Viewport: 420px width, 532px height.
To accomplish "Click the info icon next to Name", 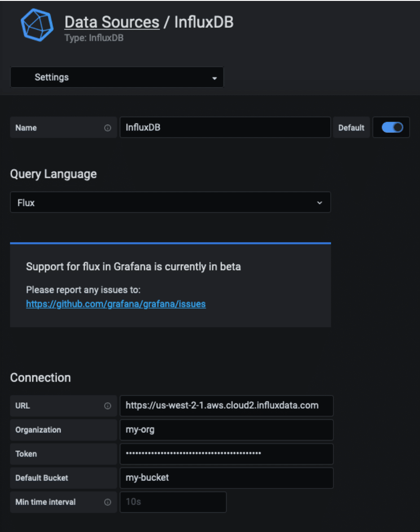I will point(107,127).
